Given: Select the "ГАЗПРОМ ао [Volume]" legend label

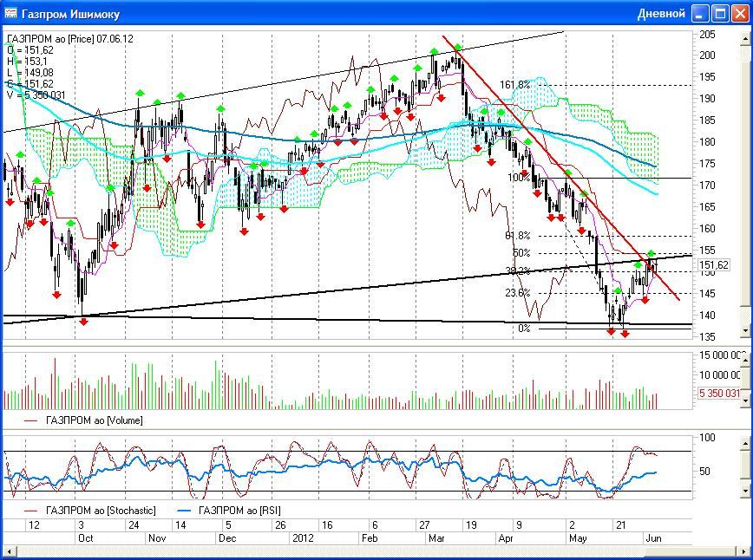Looking at the screenshot, I should click(94, 420).
